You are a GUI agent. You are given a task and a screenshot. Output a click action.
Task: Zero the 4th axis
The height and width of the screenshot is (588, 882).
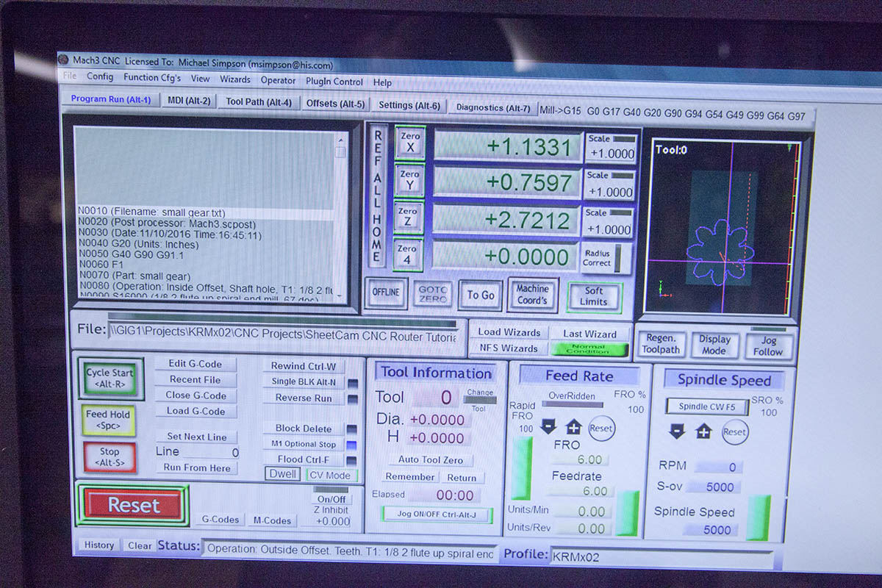(x=408, y=254)
